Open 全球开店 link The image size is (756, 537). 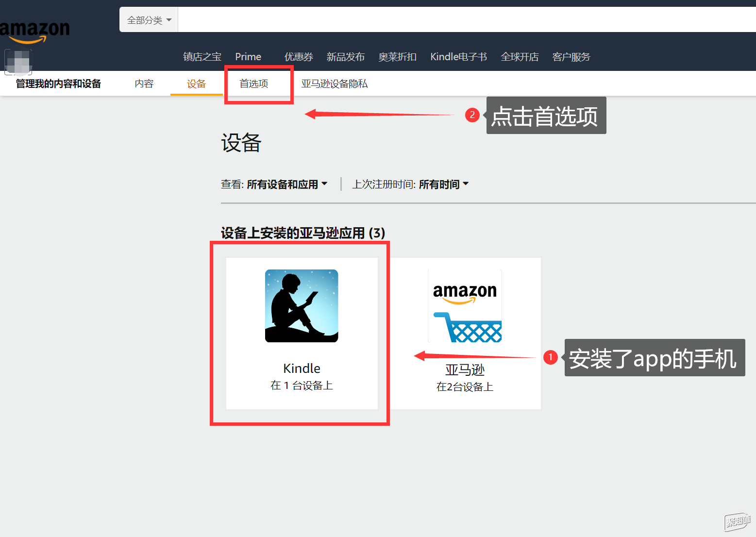pyautogui.click(x=520, y=57)
